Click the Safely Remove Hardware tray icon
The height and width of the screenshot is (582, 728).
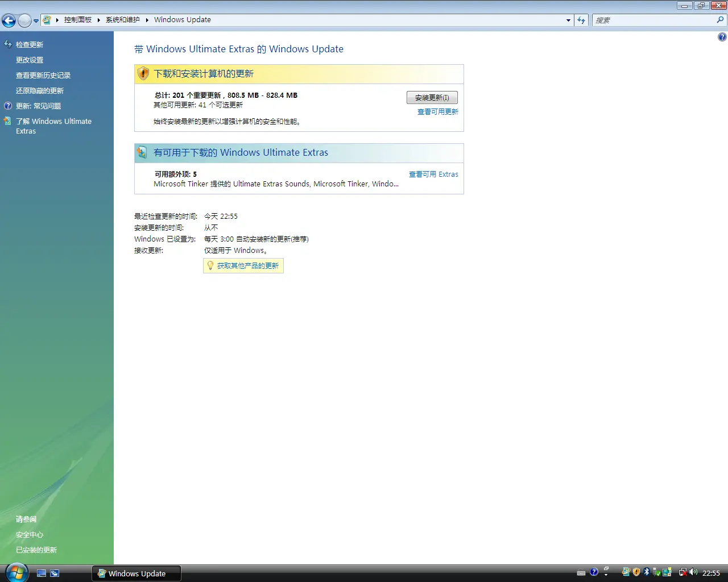coord(657,572)
